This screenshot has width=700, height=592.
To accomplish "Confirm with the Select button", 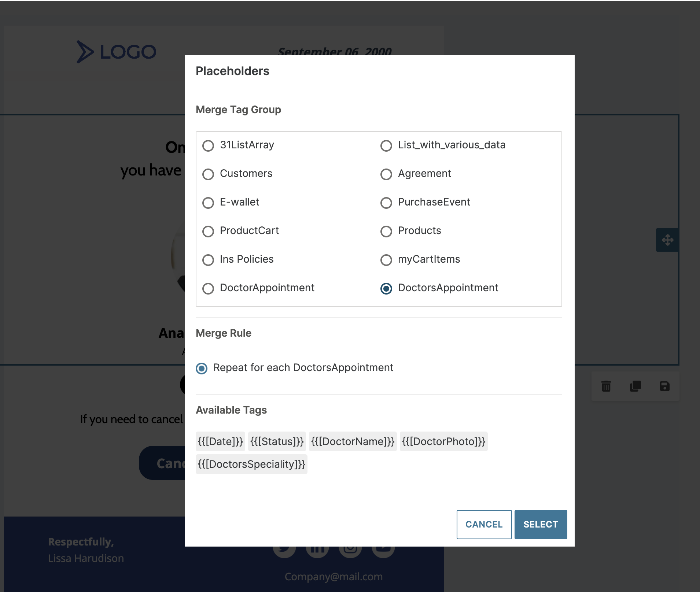I will point(541,525).
